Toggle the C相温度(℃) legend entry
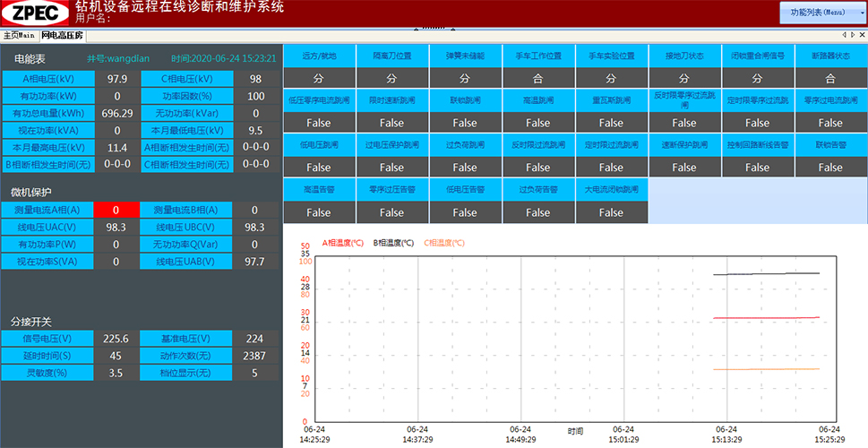The width and height of the screenshot is (868, 448). (444, 243)
